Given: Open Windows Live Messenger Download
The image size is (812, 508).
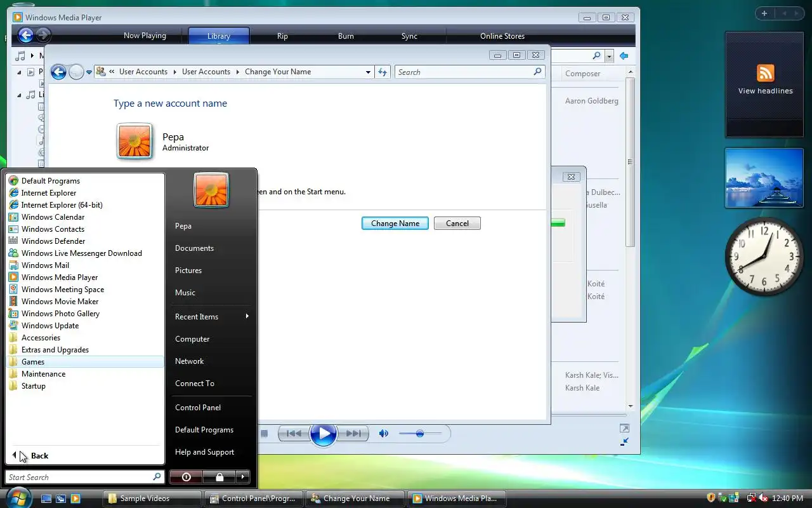Looking at the screenshot, I should point(85,253).
